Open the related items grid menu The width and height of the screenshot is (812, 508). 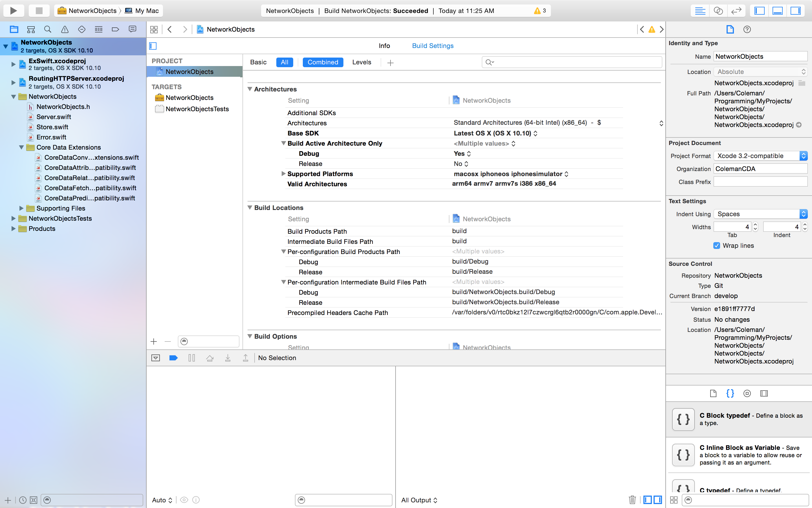click(x=154, y=30)
